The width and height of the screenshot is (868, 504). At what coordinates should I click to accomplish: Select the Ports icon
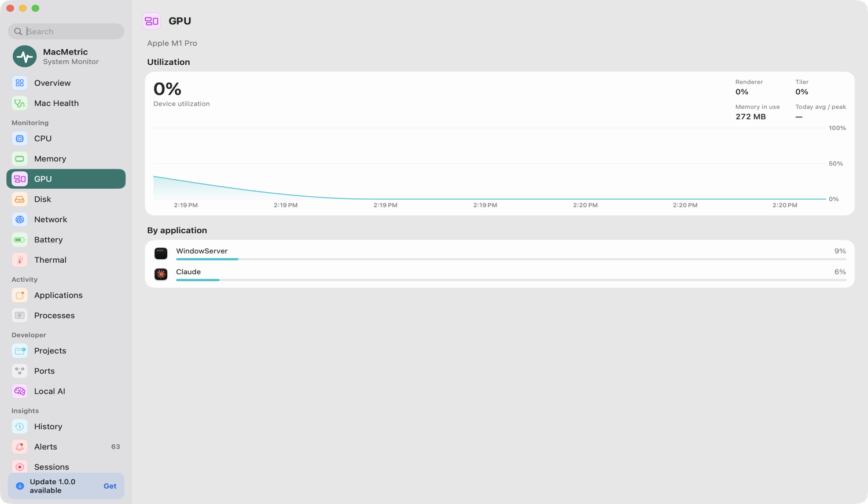20,371
